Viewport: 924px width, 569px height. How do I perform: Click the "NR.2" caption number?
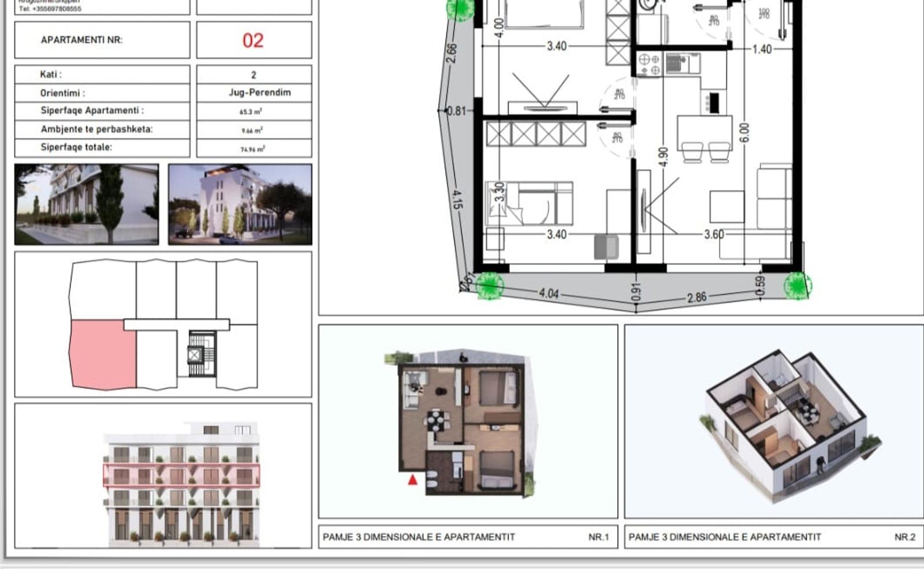tap(905, 537)
